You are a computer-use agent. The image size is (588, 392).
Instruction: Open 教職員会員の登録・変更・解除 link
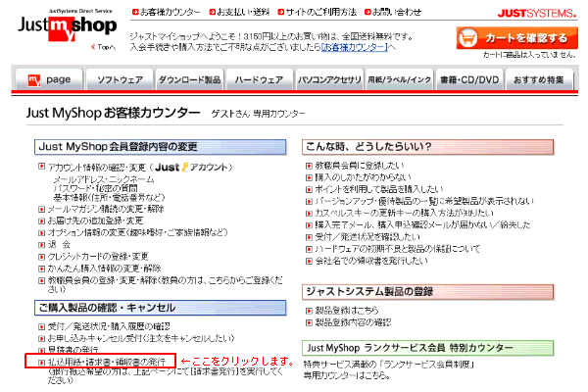pyautogui.click(x=165, y=285)
